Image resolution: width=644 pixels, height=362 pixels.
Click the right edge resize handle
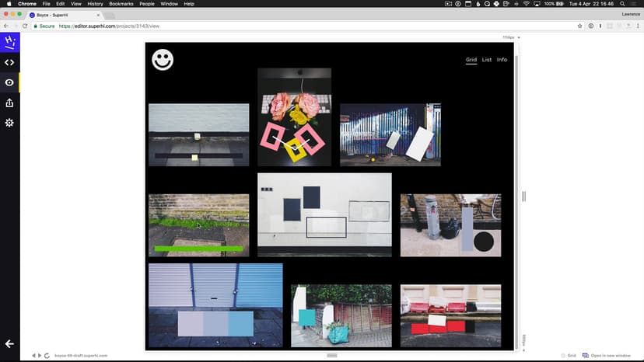523,196
